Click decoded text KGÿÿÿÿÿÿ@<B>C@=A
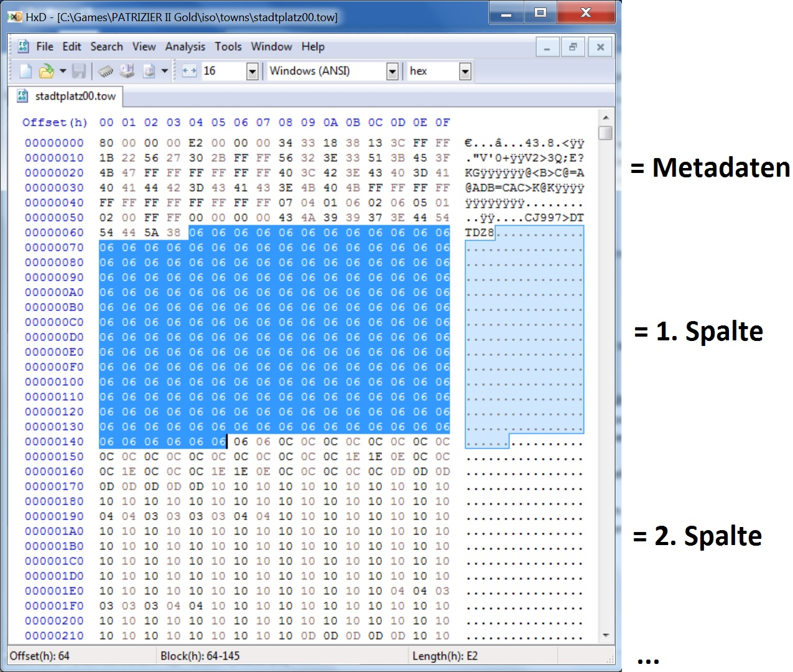Viewport: 793px width, 672px height. click(x=524, y=173)
